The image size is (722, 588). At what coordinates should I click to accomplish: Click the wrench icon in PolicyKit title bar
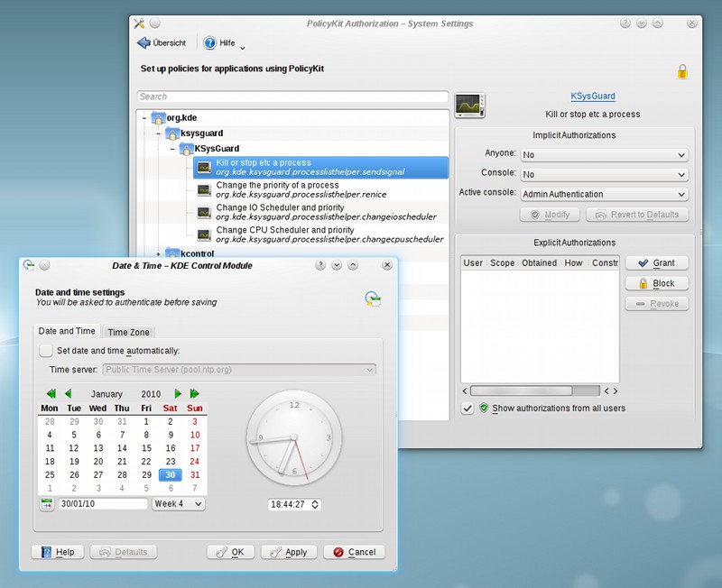[x=139, y=23]
